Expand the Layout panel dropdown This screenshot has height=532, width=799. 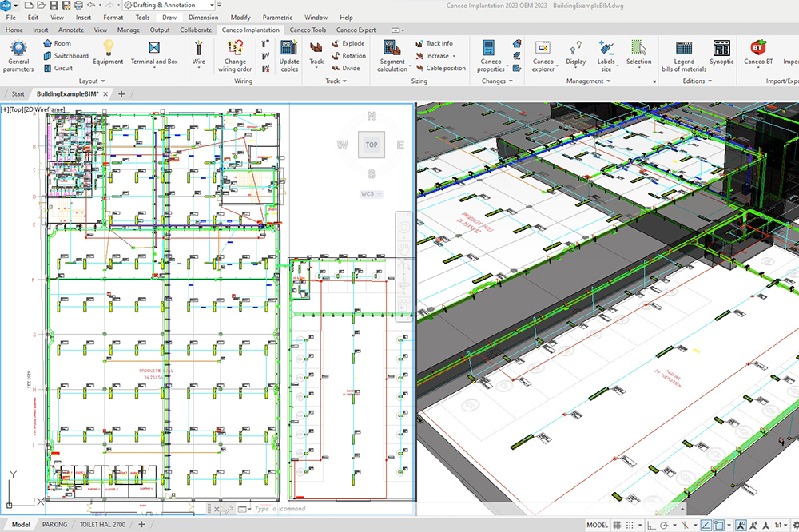pyautogui.click(x=92, y=81)
